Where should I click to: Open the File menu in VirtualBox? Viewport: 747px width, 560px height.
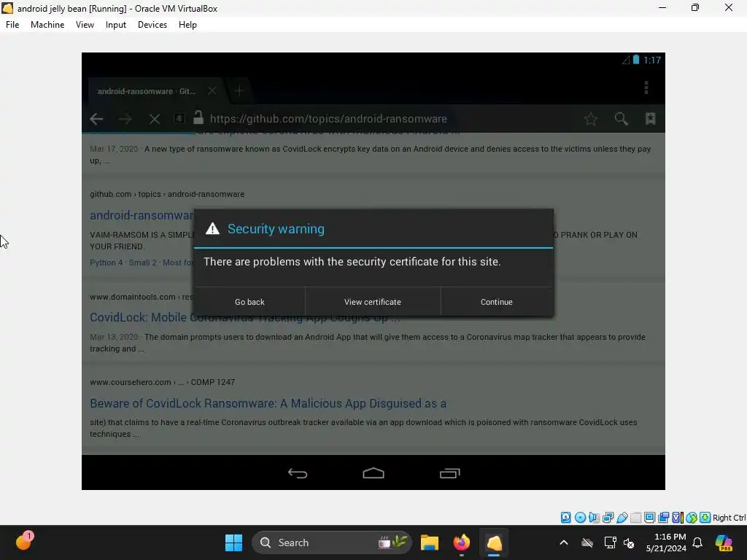tap(12, 25)
